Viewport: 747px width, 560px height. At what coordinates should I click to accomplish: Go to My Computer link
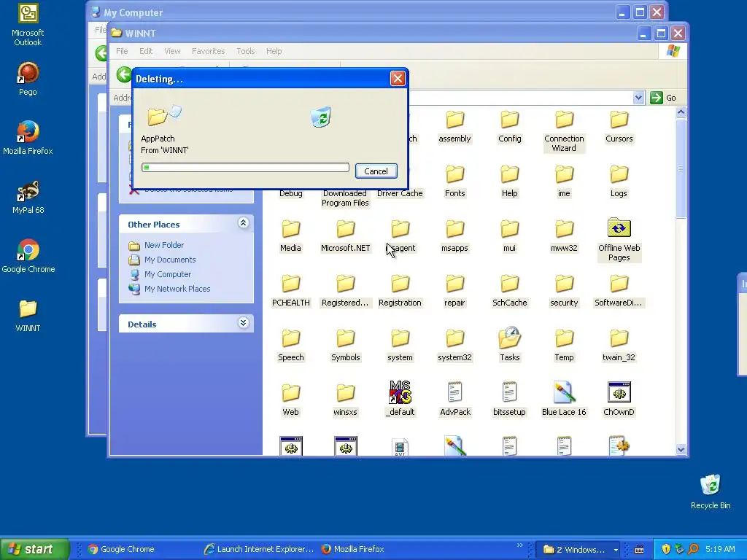168,274
